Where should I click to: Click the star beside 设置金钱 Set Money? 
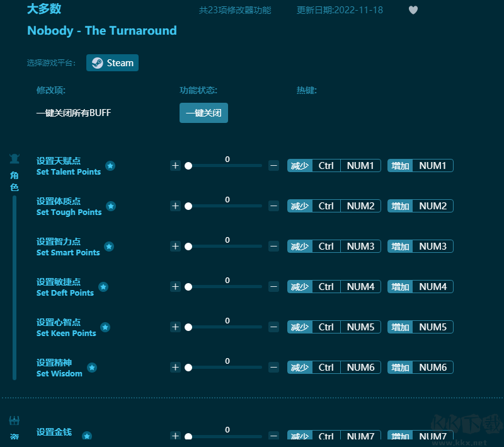[86, 436]
